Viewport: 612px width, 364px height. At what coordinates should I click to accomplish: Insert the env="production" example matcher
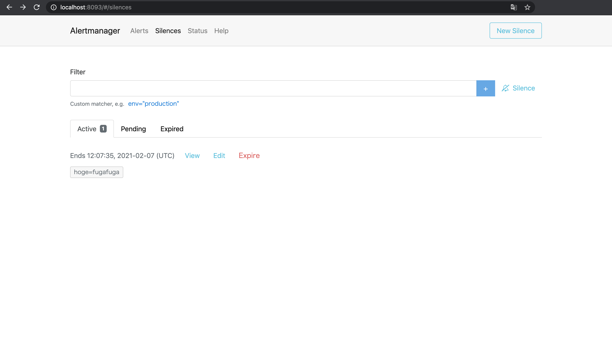(154, 103)
